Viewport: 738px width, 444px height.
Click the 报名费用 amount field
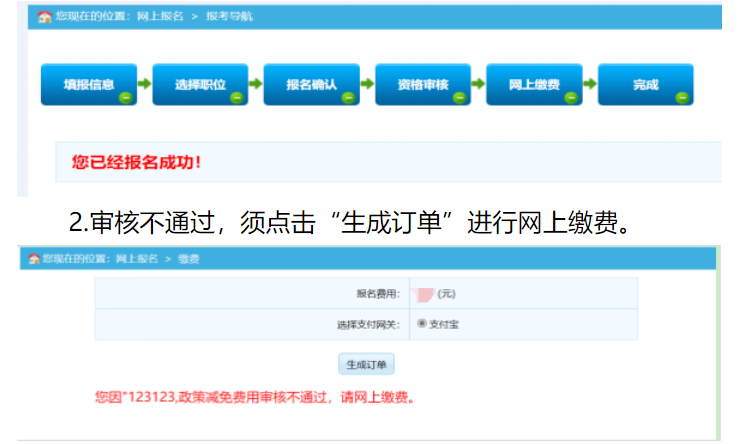tap(424, 294)
